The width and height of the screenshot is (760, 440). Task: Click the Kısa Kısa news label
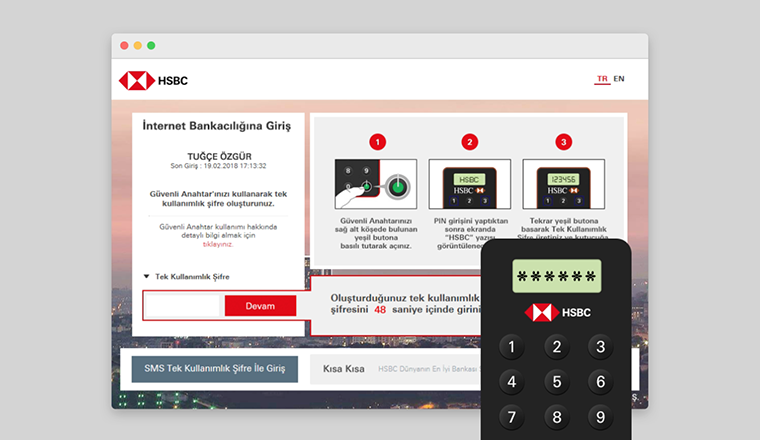344,369
